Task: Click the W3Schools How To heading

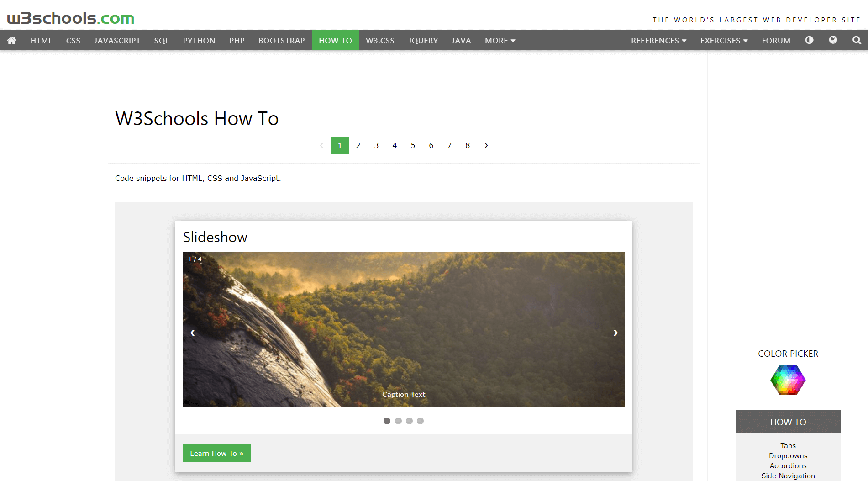Action: pyautogui.click(x=197, y=118)
